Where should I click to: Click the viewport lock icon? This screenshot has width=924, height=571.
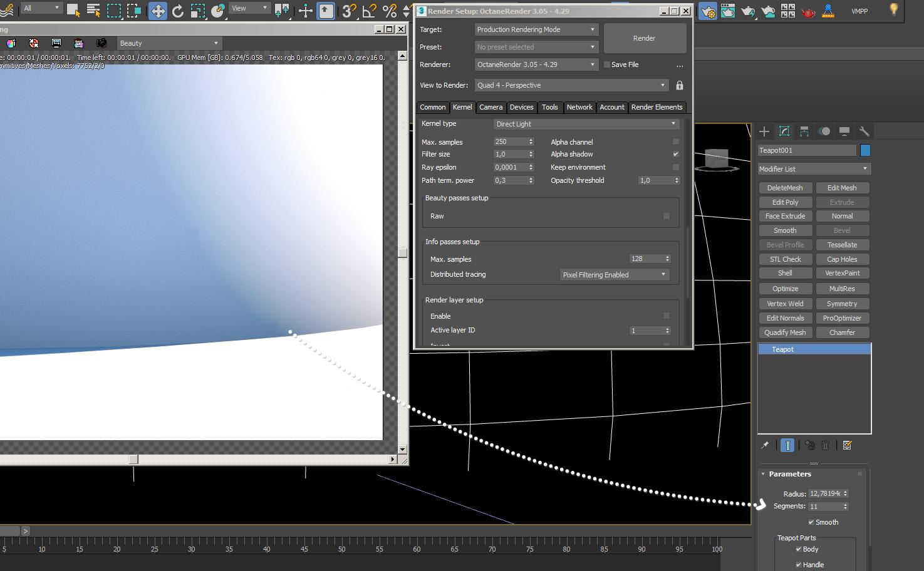(680, 85)
